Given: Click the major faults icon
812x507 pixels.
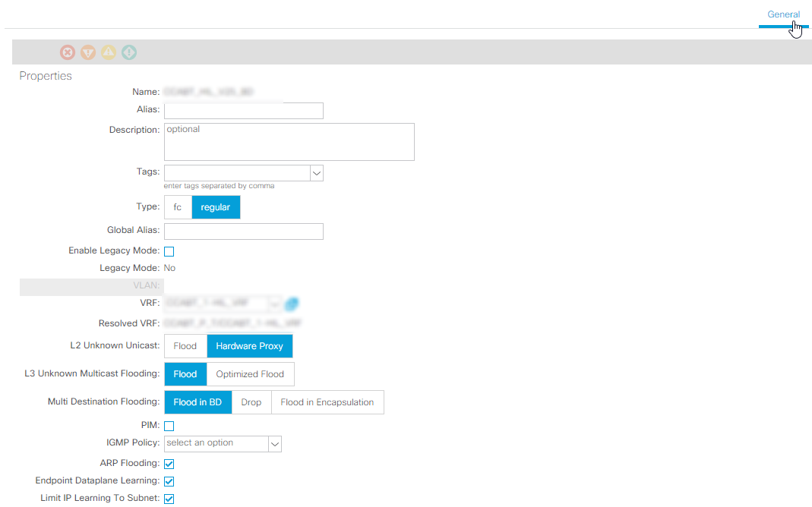Looking at the screenshot, I should 88,52.
